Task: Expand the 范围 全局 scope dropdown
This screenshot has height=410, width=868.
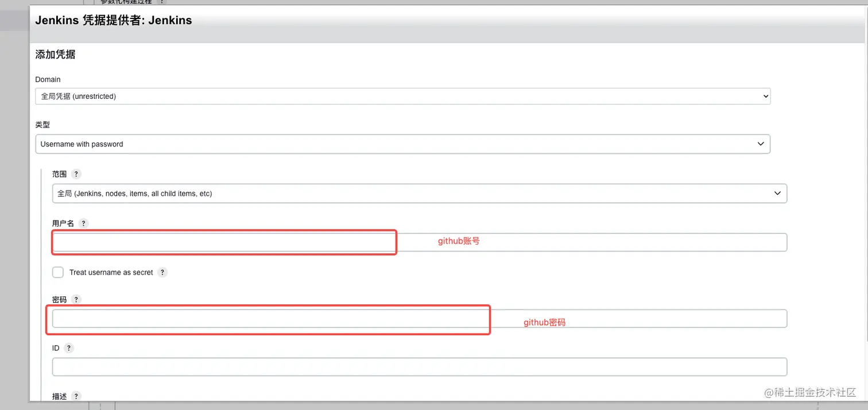Action: click(x=420, y=194)
